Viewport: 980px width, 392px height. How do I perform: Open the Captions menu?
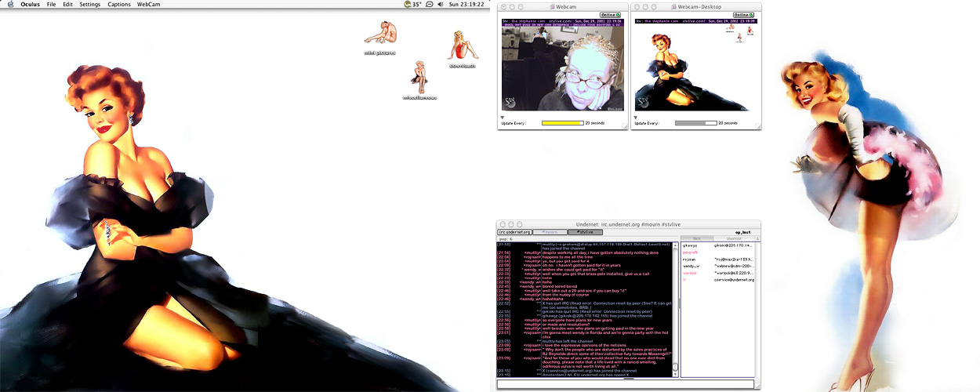[119, 4]
